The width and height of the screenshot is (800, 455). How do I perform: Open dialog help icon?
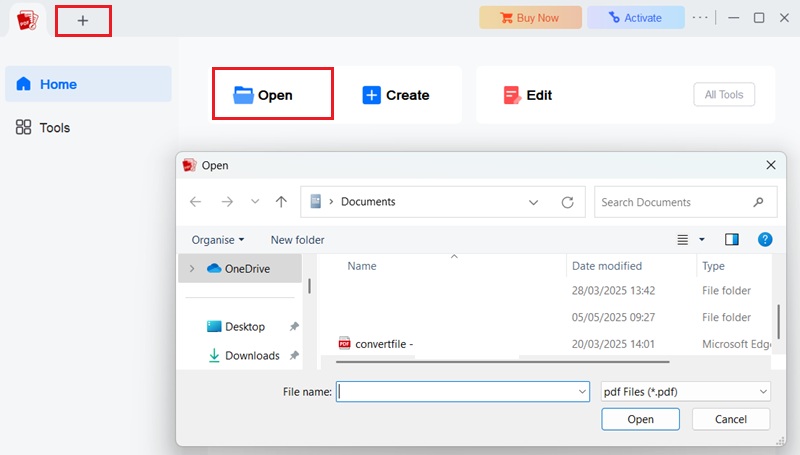pos(765,240)
